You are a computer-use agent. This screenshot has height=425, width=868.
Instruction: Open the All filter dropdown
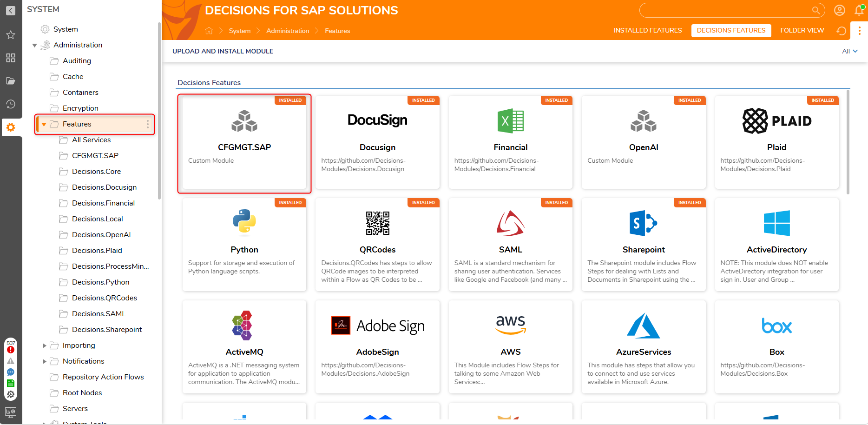[850, 51]
